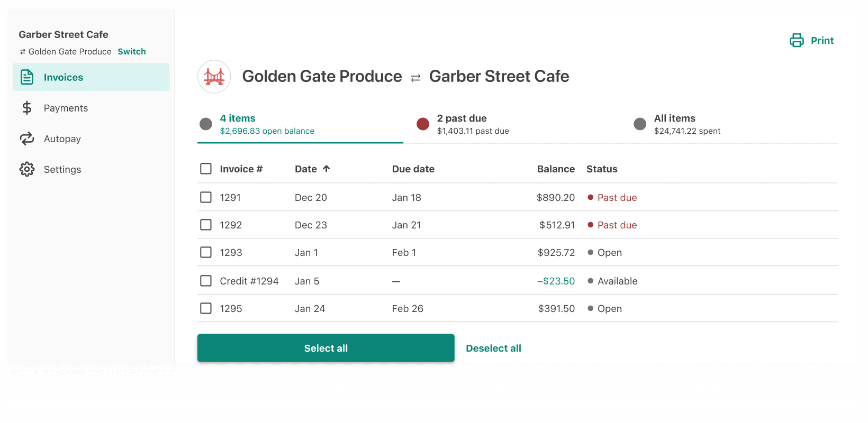Click the Payments dollar sign icon
The image size is (868, 423).
tap(27, 108)
